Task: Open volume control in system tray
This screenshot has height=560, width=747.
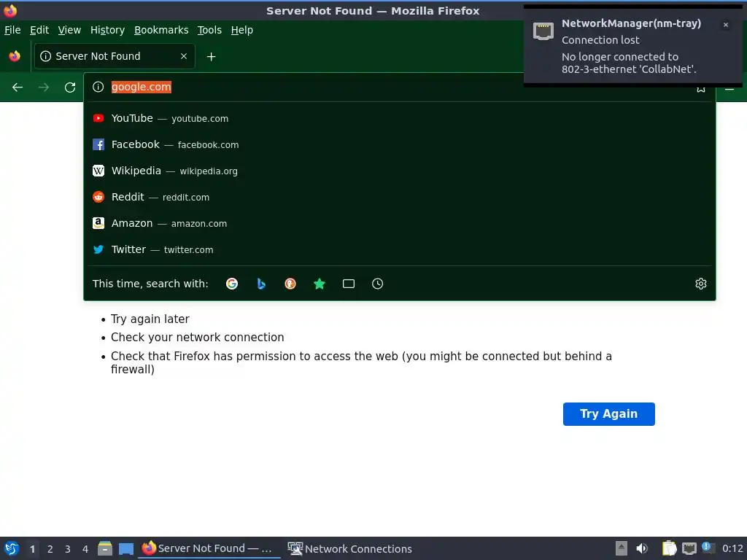Action: pos(642,548)
